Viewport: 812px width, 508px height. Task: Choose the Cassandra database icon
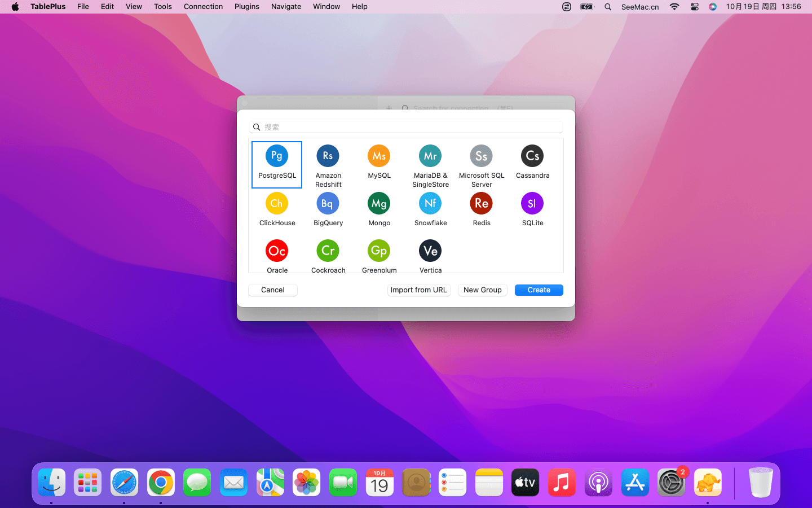pyautogui.click(x=532, y=156)
